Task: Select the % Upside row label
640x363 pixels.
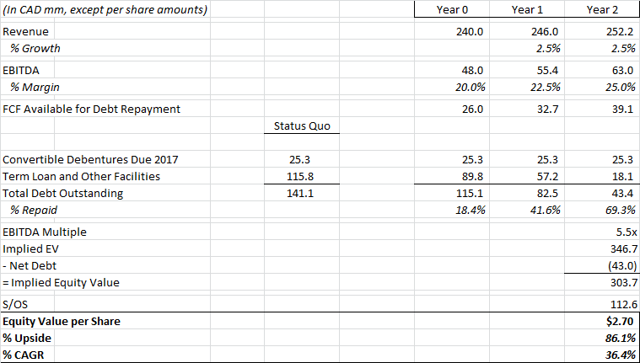Action: point(27,338)
